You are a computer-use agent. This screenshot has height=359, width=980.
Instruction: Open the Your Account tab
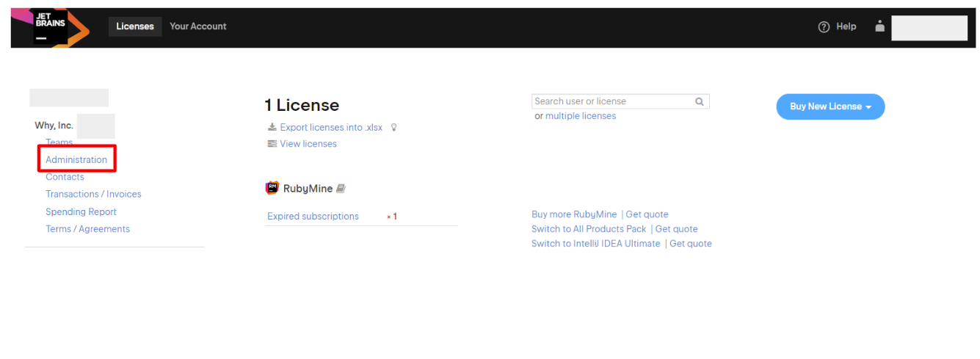click(x=198, y=26)
